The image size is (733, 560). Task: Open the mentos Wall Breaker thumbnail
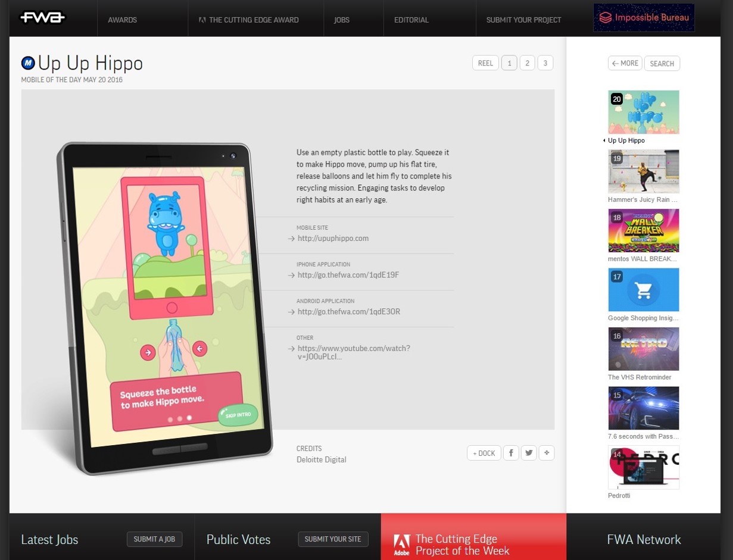tap(643, 230)
